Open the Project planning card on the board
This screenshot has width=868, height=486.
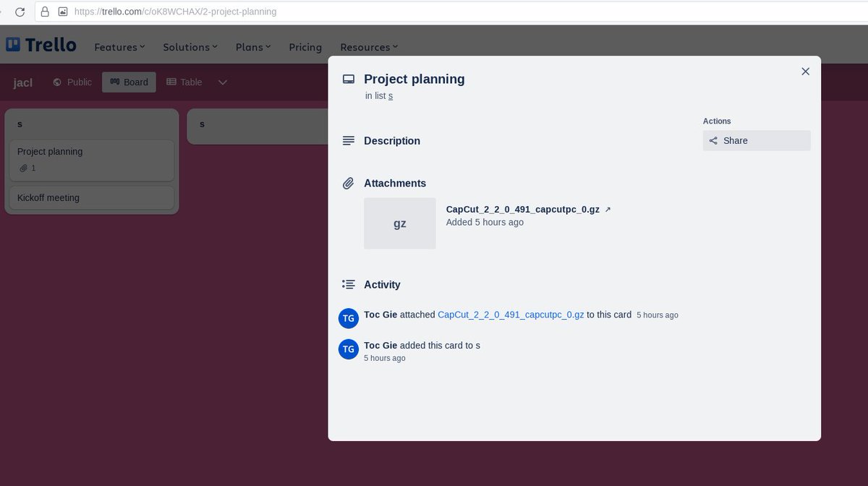click(x=92, y=160)
